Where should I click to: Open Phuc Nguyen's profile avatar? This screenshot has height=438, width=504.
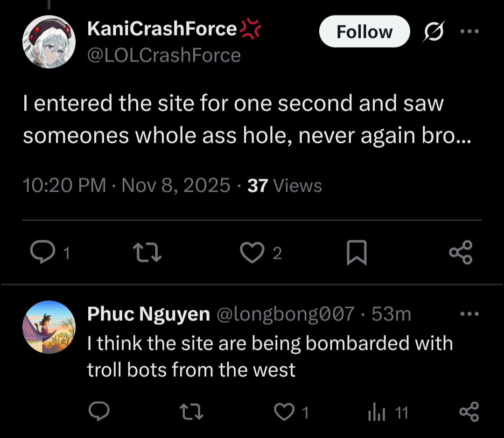[49, 327]
